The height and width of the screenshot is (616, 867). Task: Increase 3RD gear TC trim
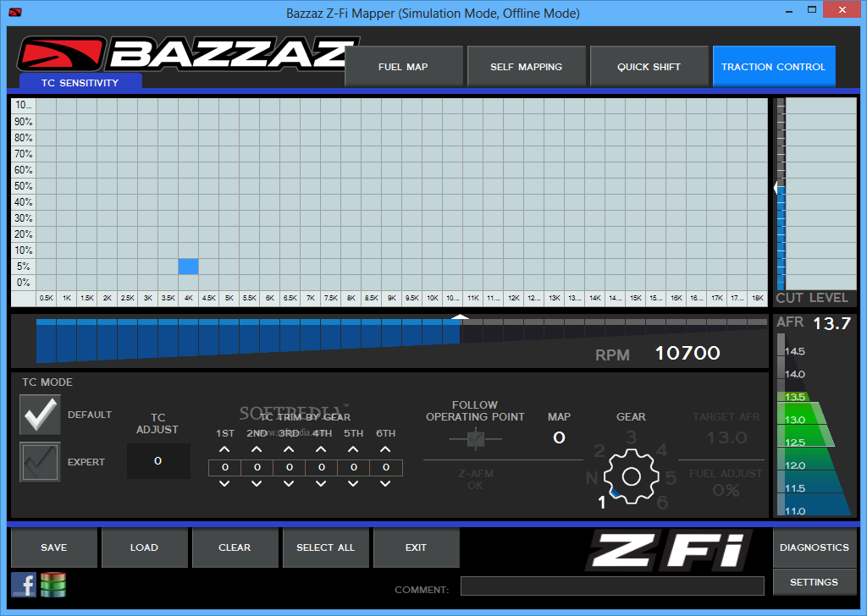(289, 449)
